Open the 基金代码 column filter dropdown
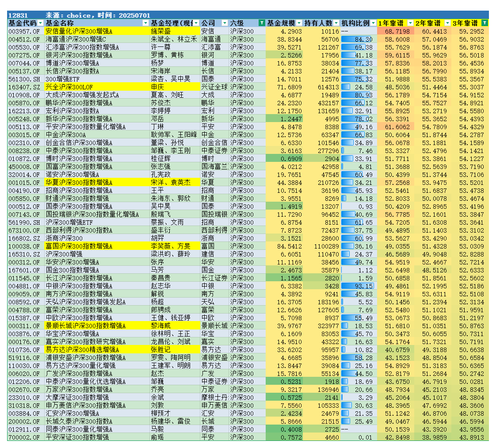The height and width of the screenshot is (448, 496). pos(41,23)
